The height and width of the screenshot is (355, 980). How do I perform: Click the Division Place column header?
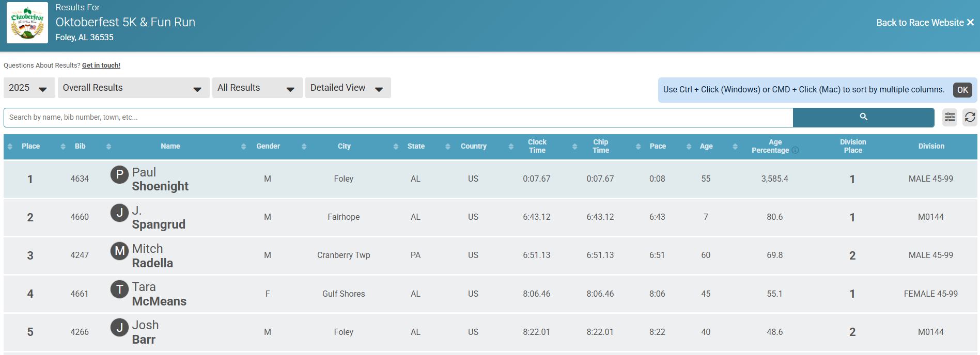[x=853, y=146]
